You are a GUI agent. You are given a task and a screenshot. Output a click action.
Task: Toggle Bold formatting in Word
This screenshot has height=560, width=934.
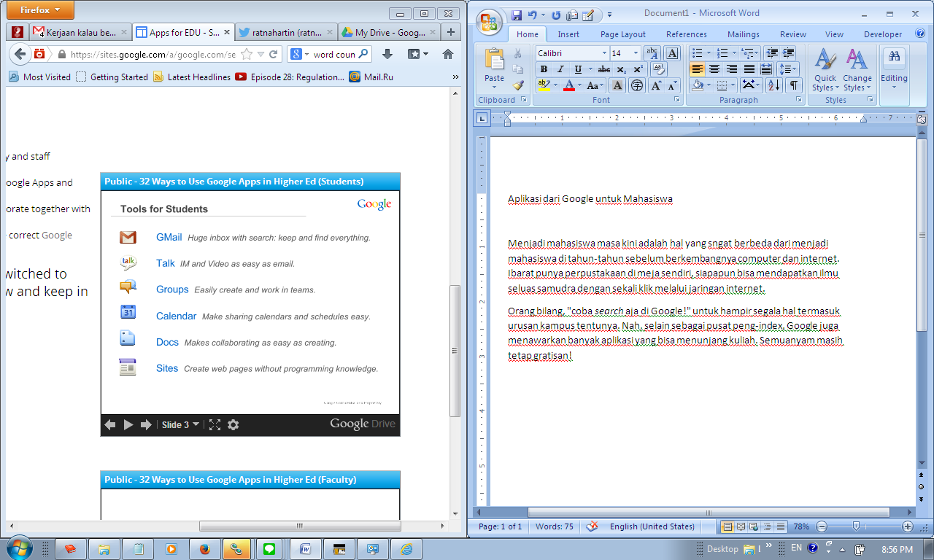544,69
